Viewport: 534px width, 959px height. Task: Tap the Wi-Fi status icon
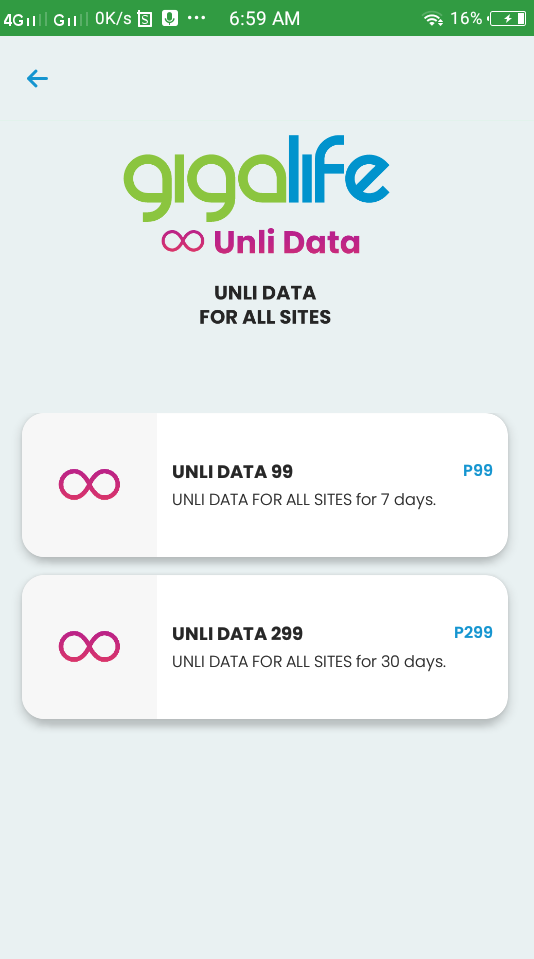pyautogui.click(x=432, y=19)
